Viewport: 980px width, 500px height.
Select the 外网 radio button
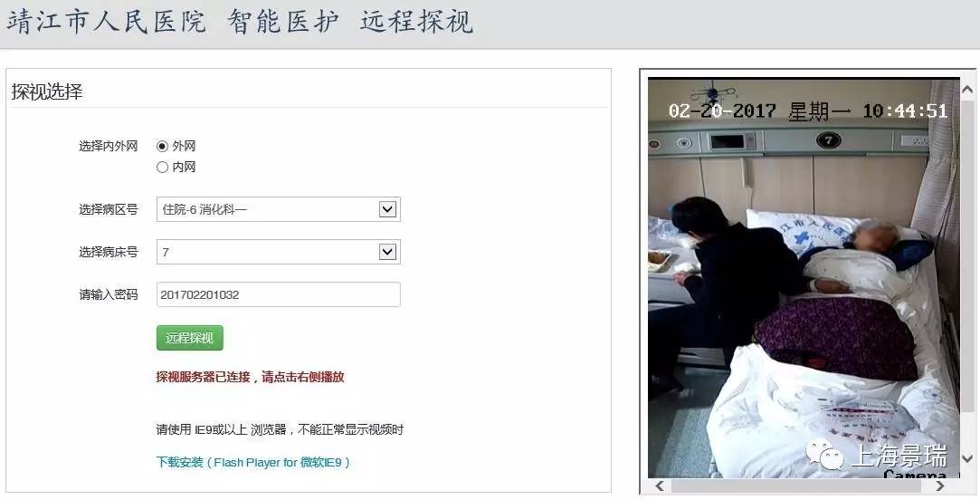(x=163, y=147)
